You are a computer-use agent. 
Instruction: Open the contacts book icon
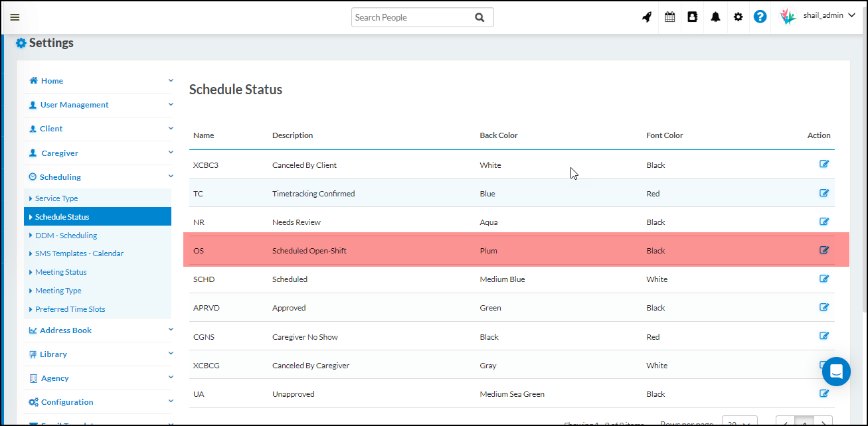(693, 17)
